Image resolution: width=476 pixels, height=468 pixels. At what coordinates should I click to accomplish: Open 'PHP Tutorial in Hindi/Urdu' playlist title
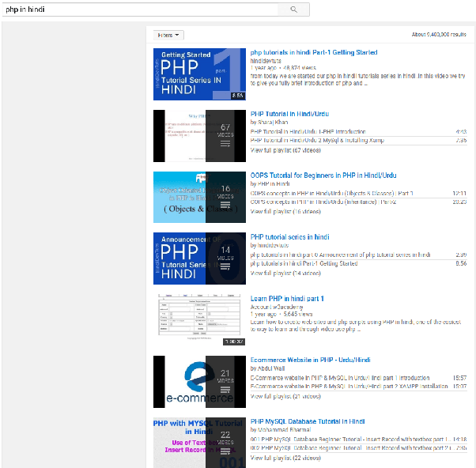[289, 114]
